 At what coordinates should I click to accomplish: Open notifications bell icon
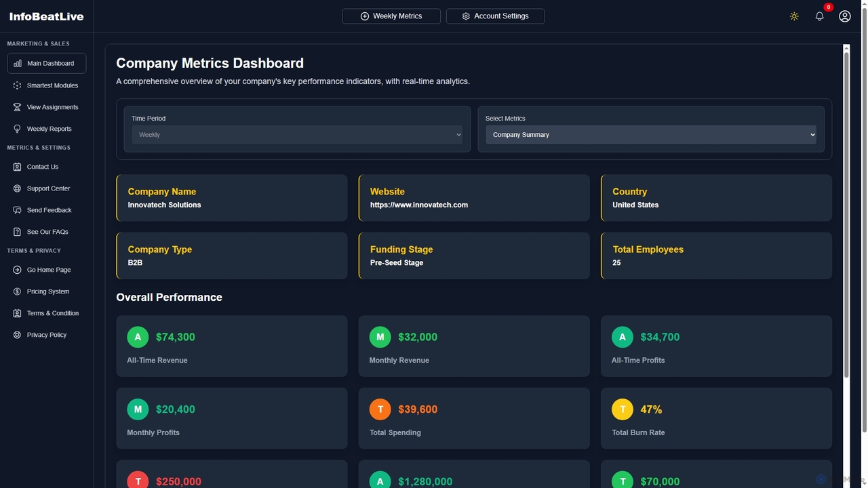(819, 16)
